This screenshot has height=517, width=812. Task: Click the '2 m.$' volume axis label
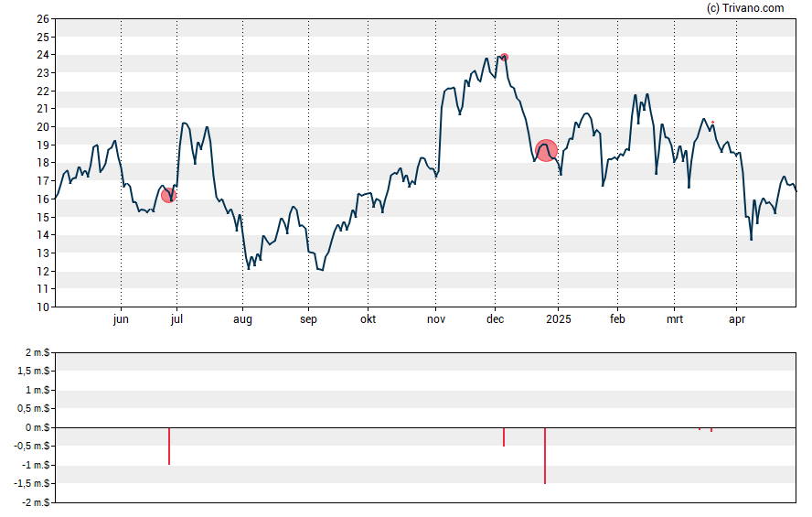(37, 353)
